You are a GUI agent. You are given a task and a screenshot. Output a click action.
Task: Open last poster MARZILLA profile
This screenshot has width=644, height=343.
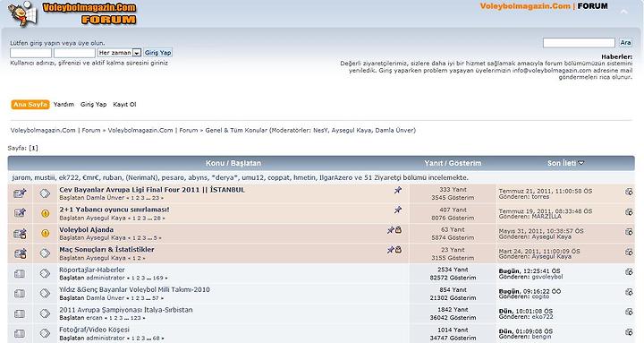pyautogui.click(x=547, y=217)
